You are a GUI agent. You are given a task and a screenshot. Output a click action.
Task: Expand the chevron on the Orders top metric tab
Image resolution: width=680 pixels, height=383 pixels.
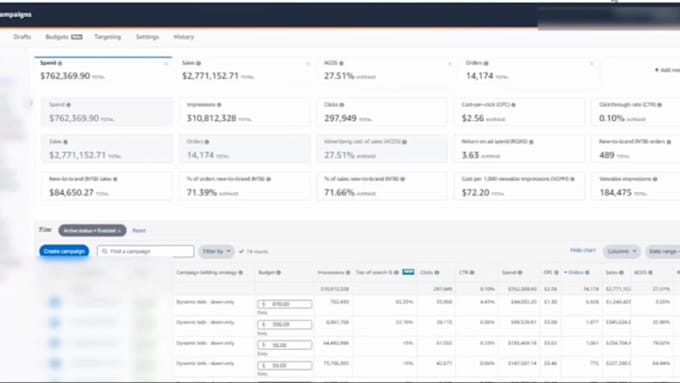(592, 64)
